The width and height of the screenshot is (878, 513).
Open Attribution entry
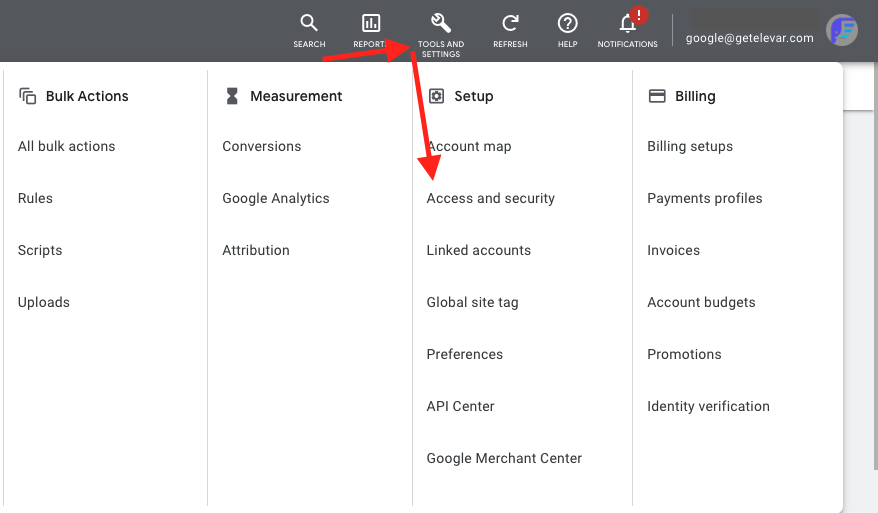click(x=256, y=250)
